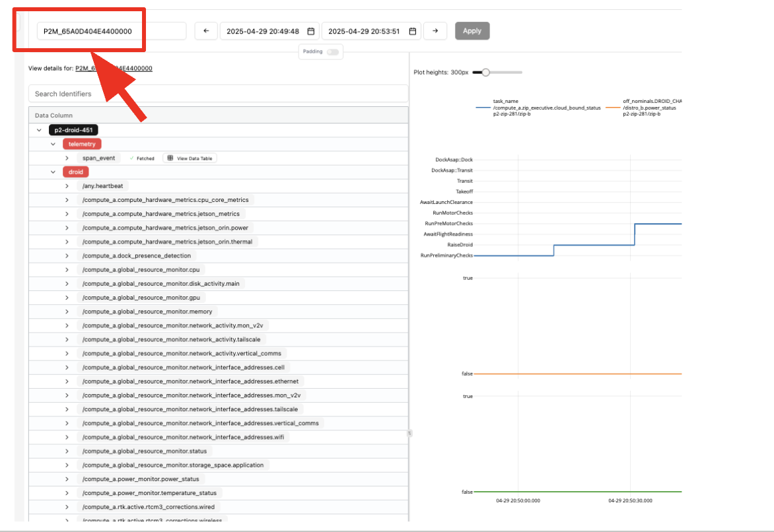Select the network_activity.tailscale item
The image size is (774, 532).
[171, 339]
